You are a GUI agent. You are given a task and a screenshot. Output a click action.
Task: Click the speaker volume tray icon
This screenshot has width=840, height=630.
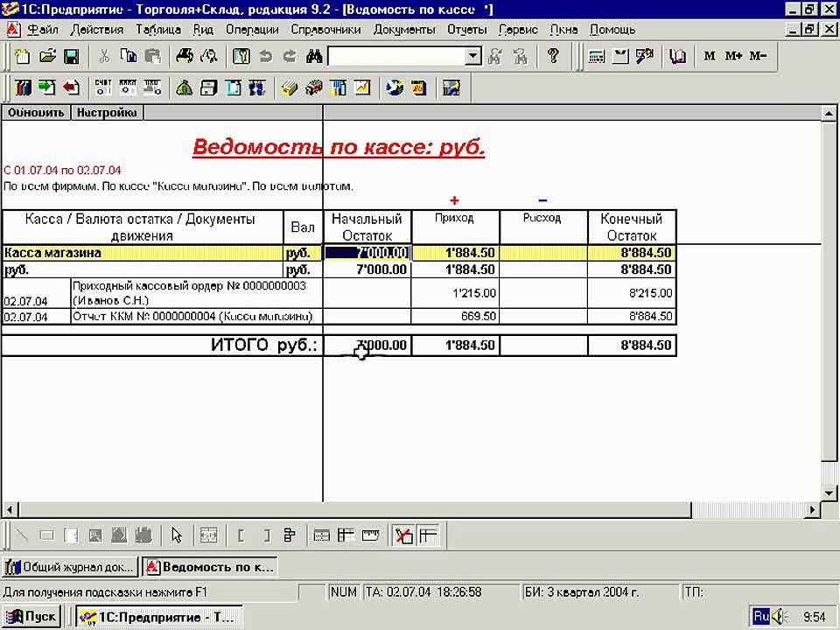tap(778, 617)
